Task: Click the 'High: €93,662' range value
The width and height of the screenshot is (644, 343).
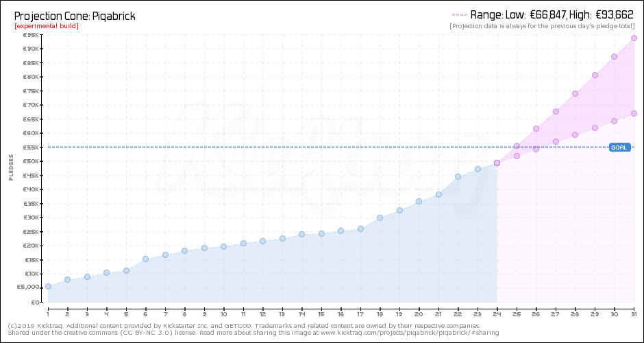Action: [602, 15]
